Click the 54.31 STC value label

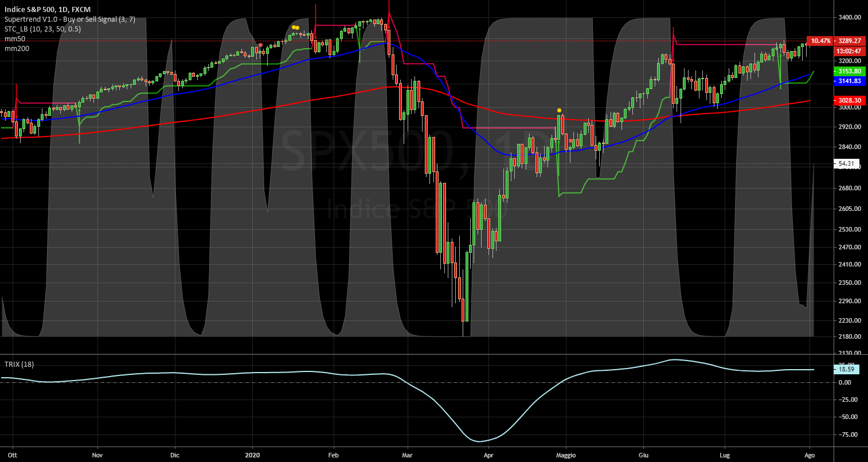pos(846,163)
